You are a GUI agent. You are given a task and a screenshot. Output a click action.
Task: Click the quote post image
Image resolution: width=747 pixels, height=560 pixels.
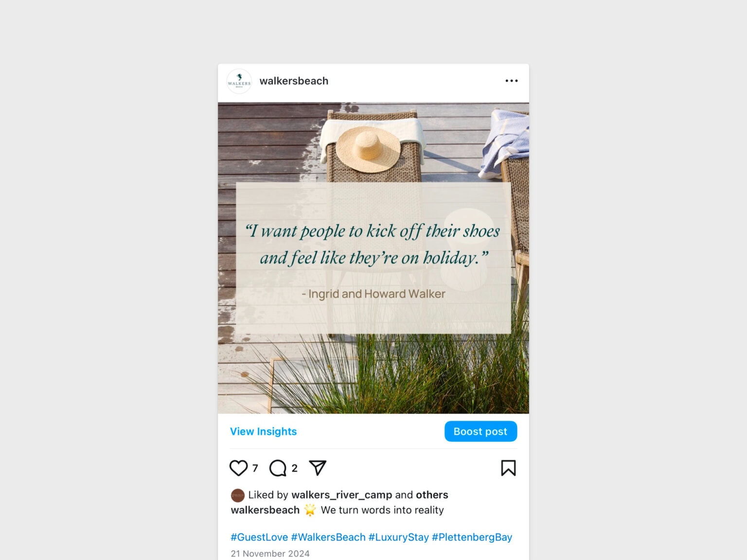click(373, 258)
